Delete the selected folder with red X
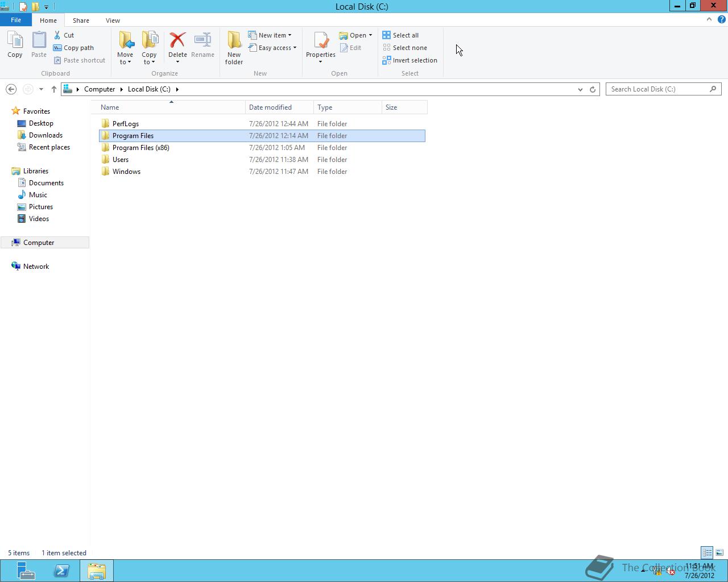 177,40
